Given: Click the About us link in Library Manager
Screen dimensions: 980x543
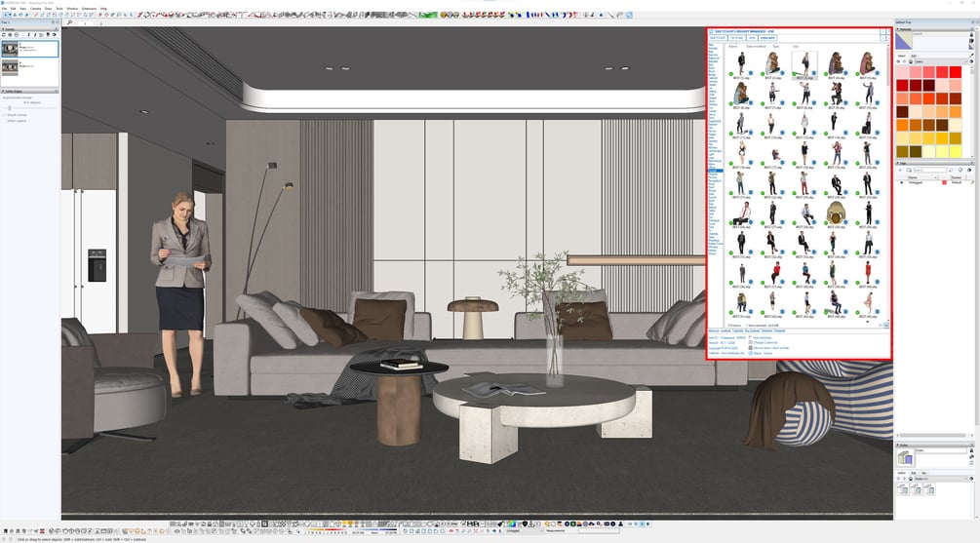Looking at the screenshot, I should (x=714, y=330).
